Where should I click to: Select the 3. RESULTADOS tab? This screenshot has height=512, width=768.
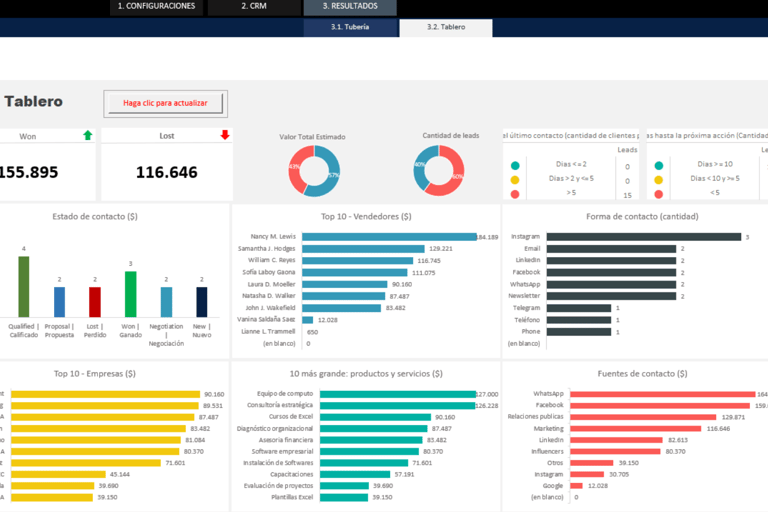tap(350, 7)
